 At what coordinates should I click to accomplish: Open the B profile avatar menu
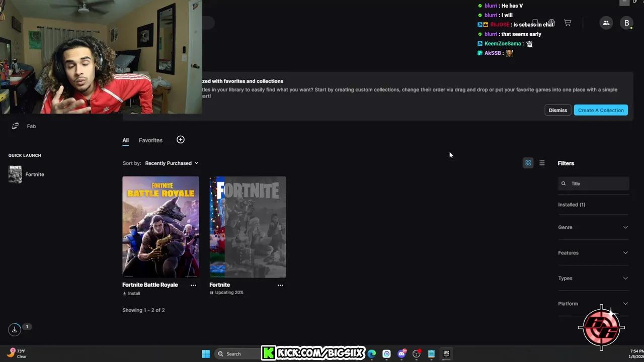626,23
